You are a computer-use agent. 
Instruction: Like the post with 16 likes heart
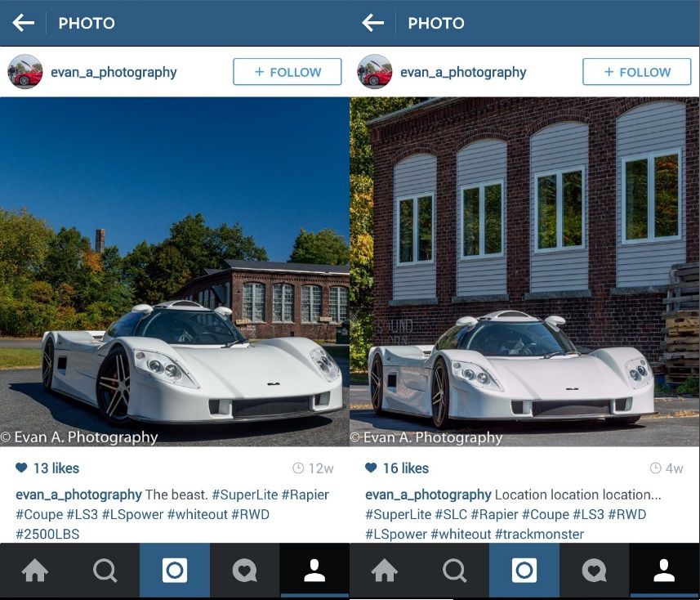[371, 468]
